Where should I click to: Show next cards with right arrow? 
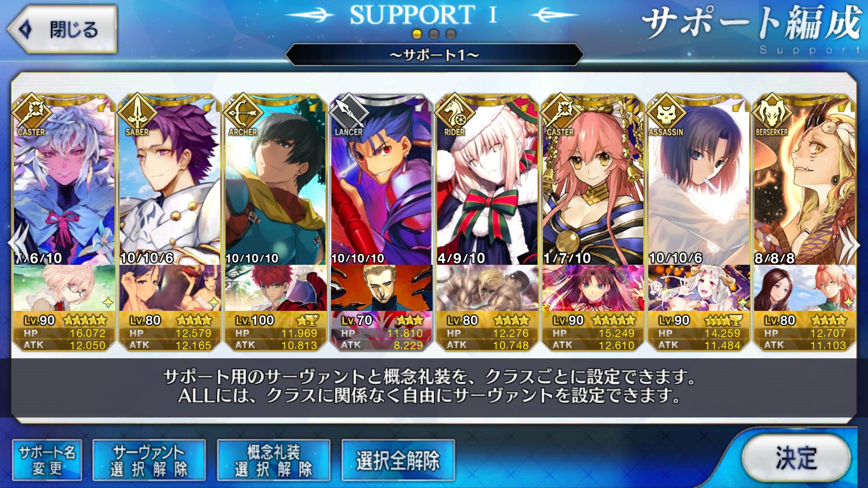850,244
